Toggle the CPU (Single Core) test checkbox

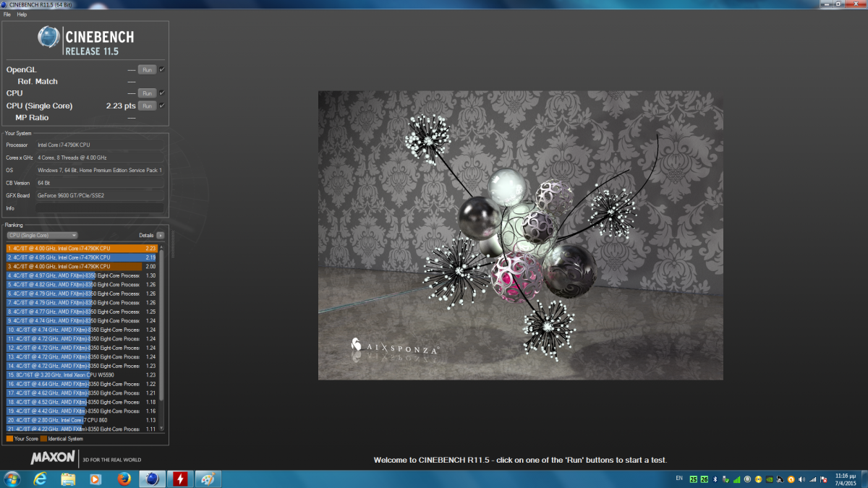coord(162,106)
